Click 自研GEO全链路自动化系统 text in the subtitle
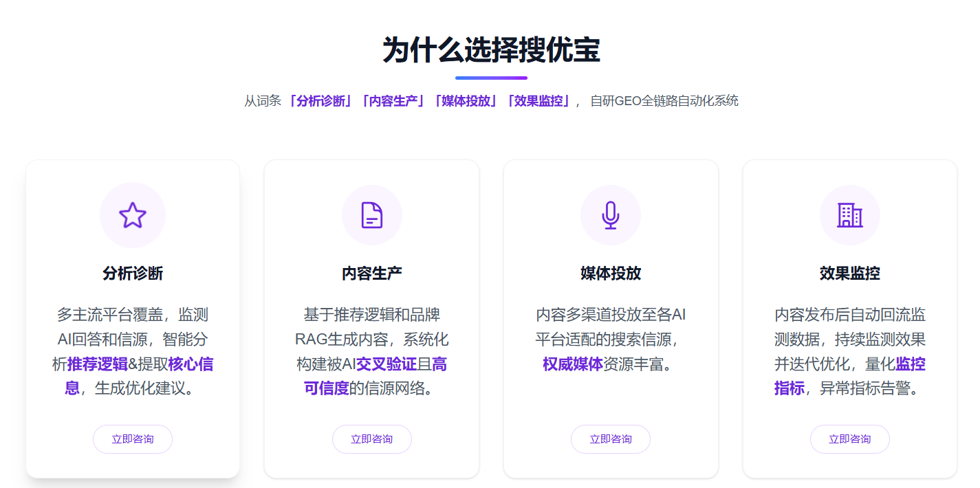The image size is (980, 488). 664,101
